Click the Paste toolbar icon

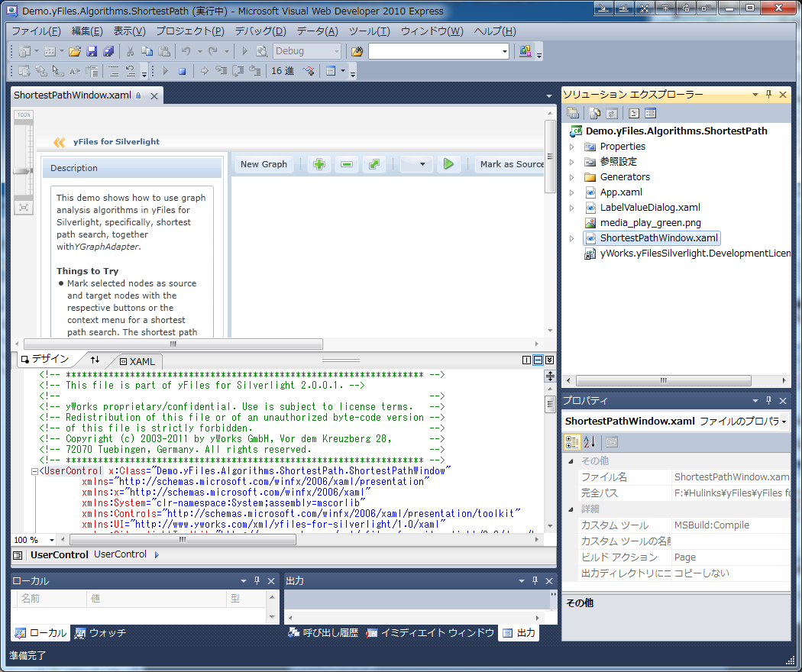point(163,51)
